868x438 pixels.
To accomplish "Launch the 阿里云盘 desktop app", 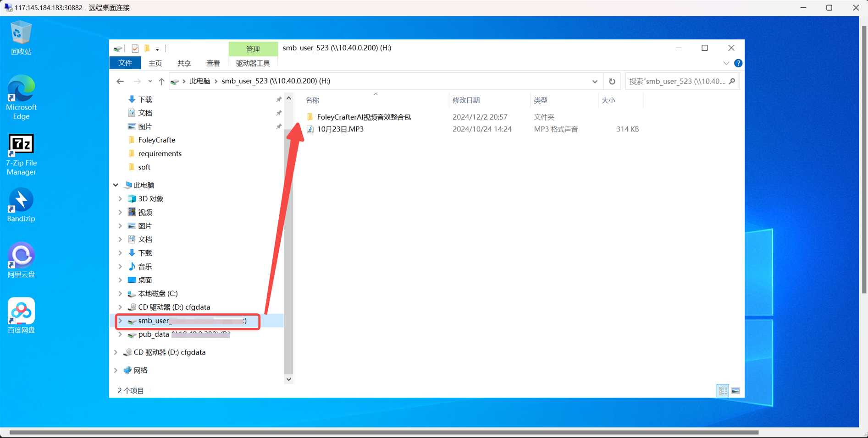I will click(x=21, y=260).
